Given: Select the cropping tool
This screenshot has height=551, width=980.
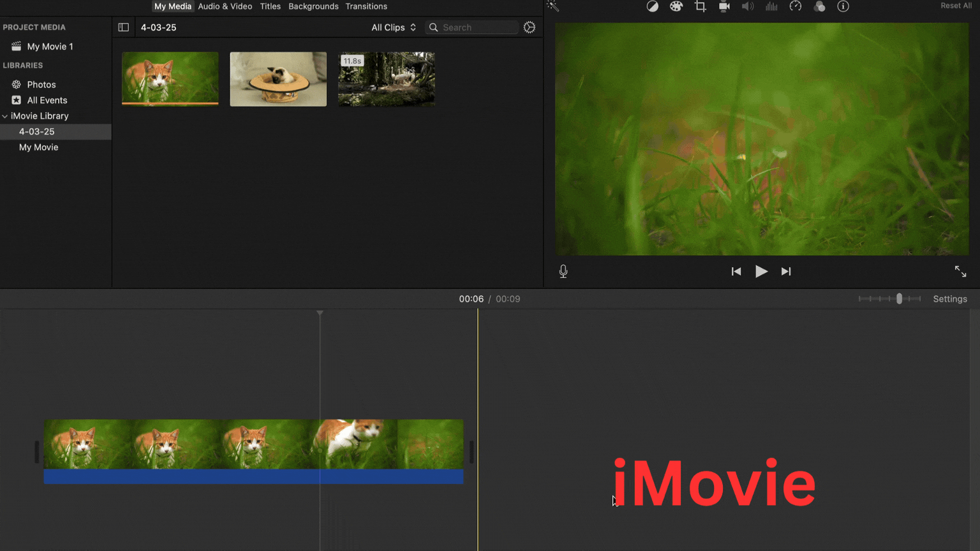Looking at the screenshot, I should [x=701, y=6].
